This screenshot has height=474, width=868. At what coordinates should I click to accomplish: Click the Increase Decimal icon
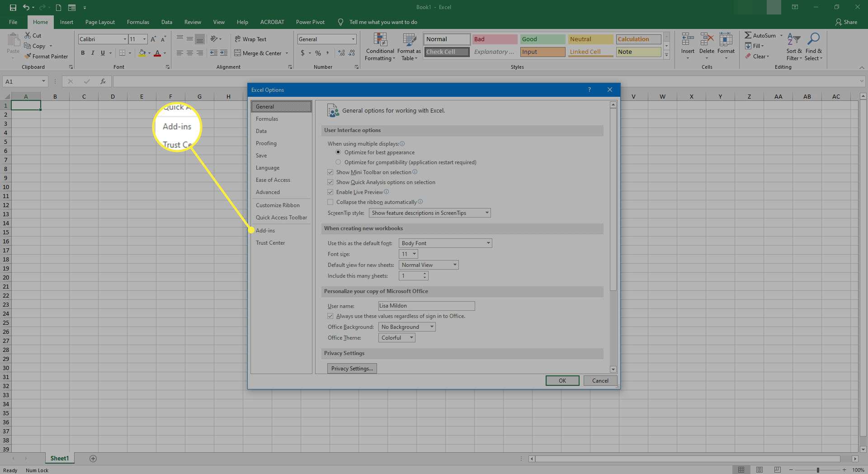pos(341,53)
